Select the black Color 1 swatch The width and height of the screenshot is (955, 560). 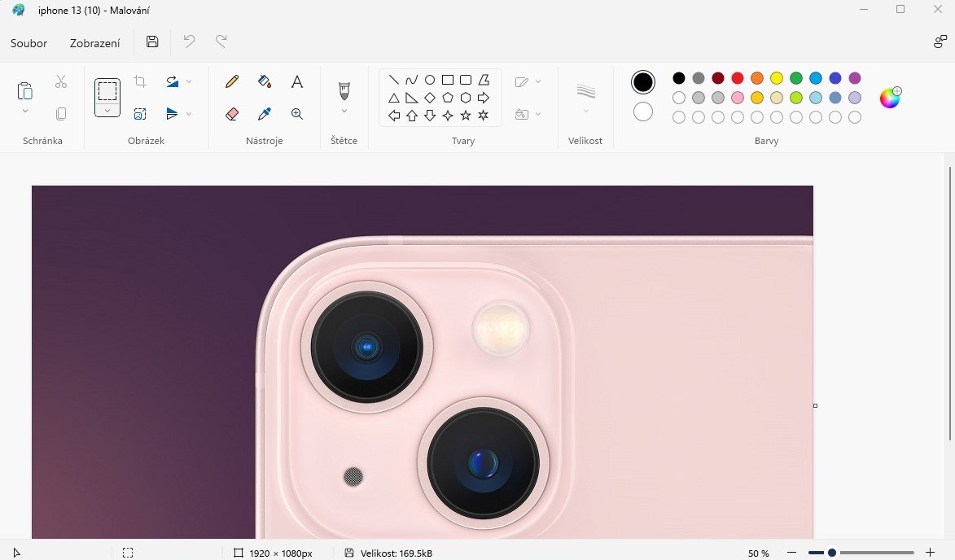[x=642, y=82]
